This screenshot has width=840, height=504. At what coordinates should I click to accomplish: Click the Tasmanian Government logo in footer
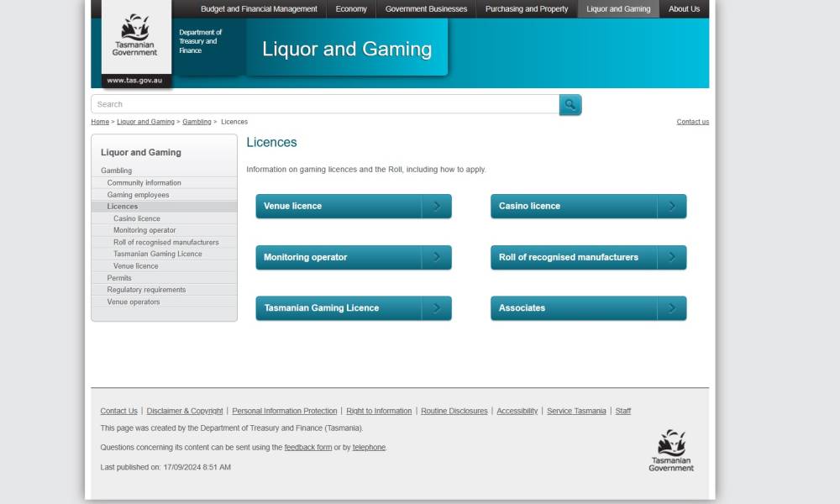[671, 450]
